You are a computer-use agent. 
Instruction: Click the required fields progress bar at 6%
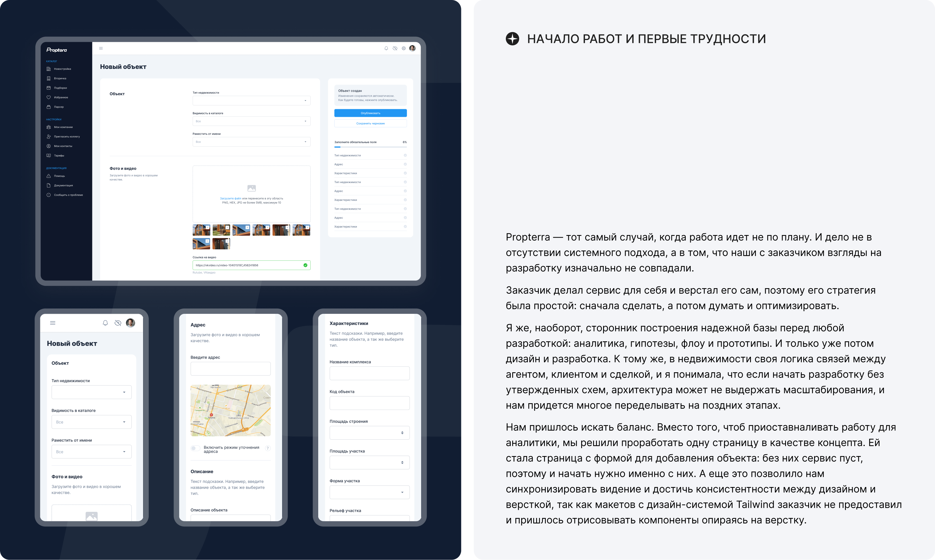370,147
